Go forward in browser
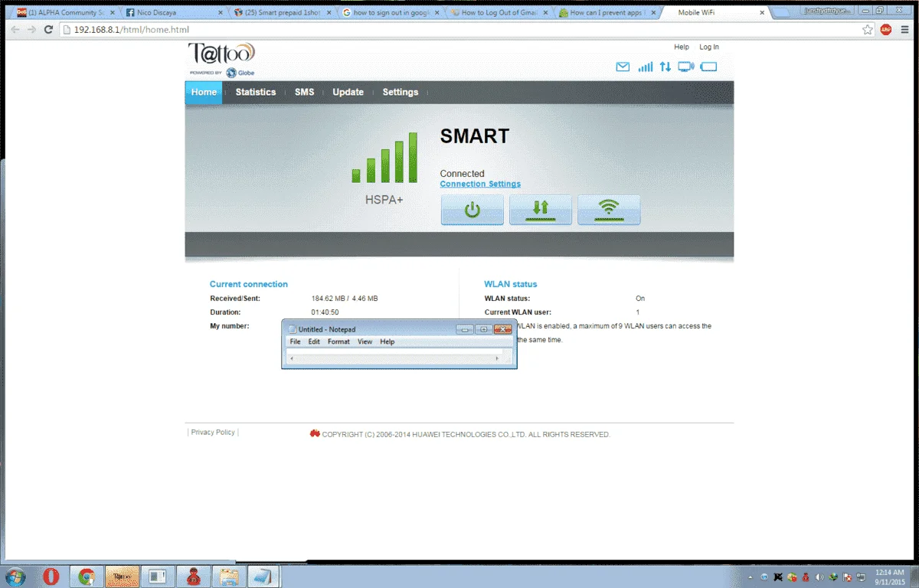 tap(31, 29)
